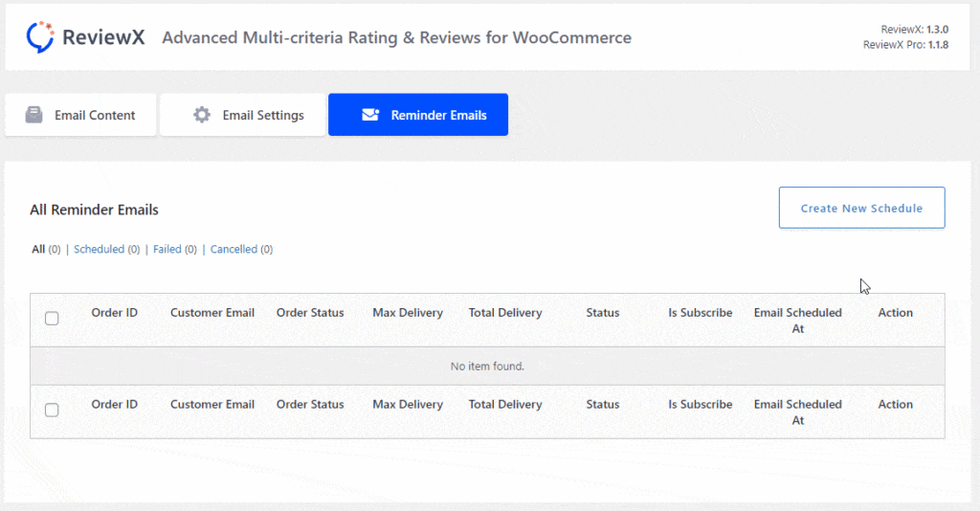The width and height of the screenshot is (980, 511).
Task: Switch to the Email Settings tab
Action: pos(242,114)
